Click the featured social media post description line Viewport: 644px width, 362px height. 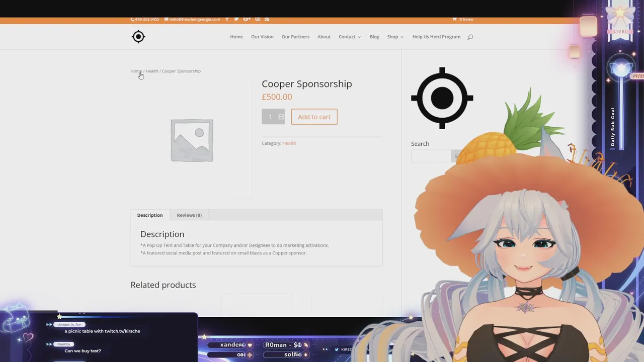coord(223,253)
